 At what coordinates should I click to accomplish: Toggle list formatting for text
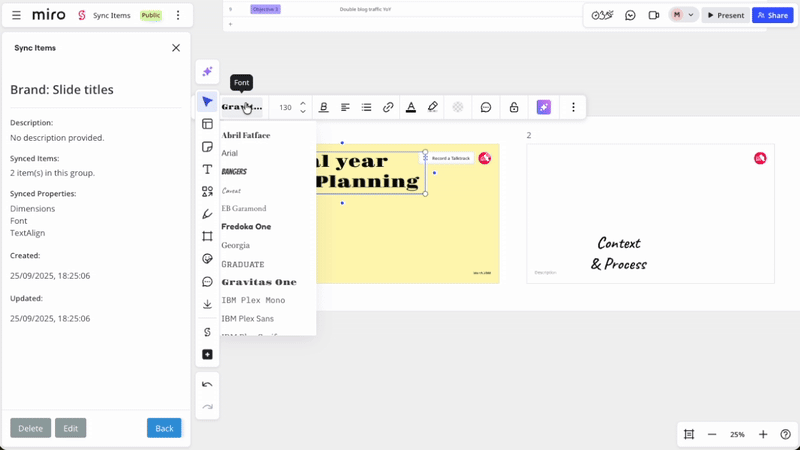tap(366, 107)
